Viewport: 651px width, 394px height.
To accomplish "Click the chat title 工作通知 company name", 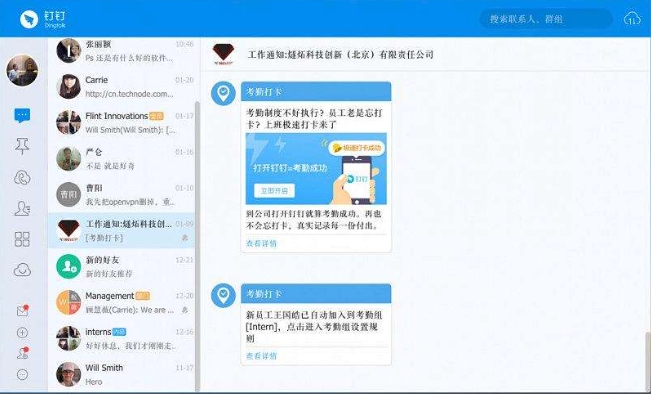I will point(340,54).
